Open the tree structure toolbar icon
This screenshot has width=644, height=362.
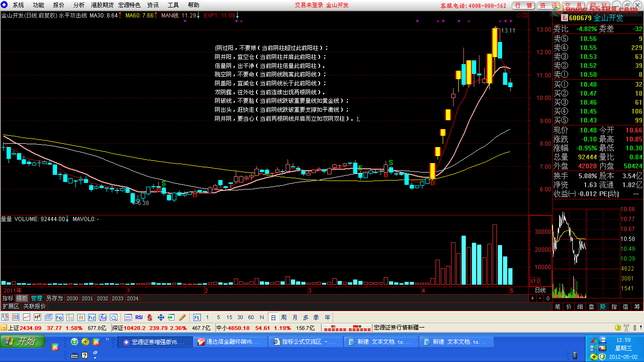(70, 317)
